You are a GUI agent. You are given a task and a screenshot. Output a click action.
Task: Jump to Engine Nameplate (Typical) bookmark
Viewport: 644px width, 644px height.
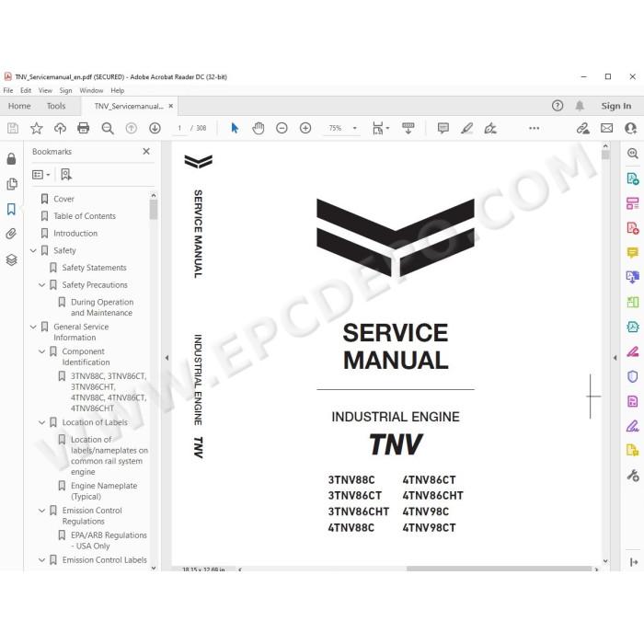click(104, 491)
